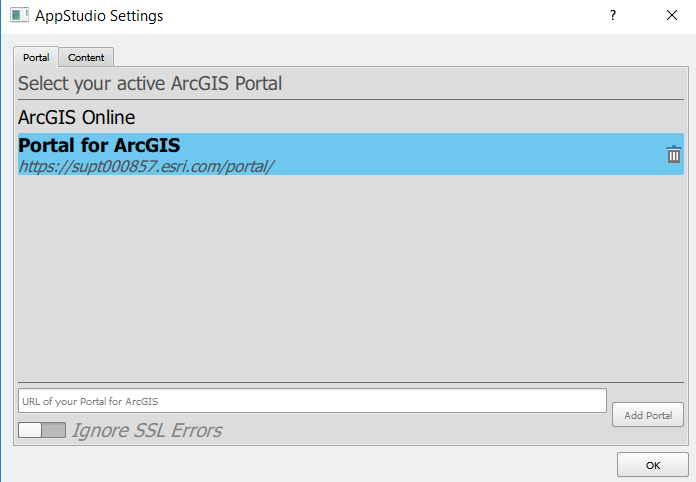Select ArcGIS Online as the active portal
The image size is (696, 482).
click(x=76, y=117)
